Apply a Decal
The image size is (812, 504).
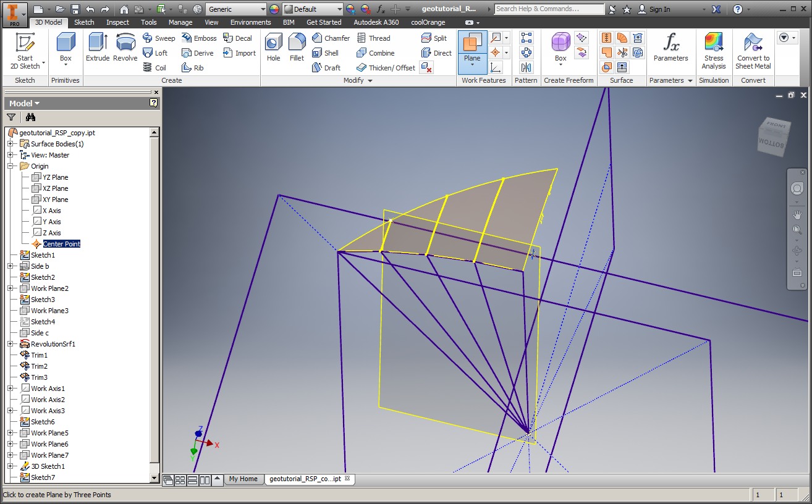pos(238,38)
